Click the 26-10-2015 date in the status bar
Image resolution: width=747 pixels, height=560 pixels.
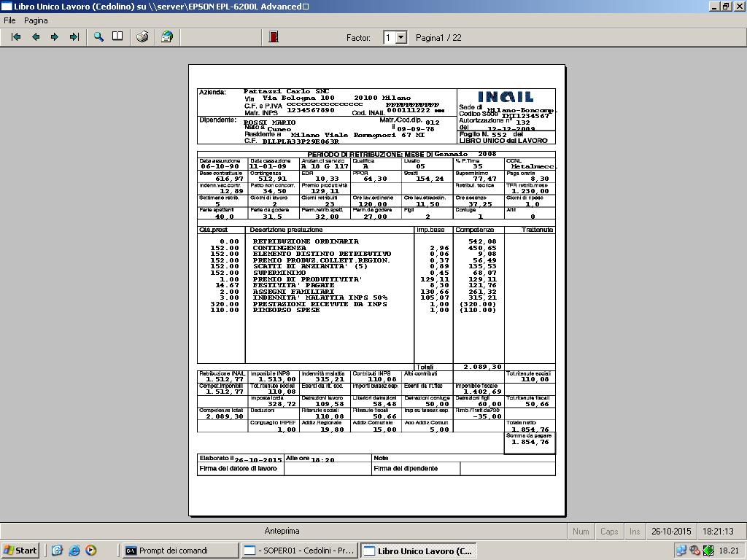tap(671, 531)
